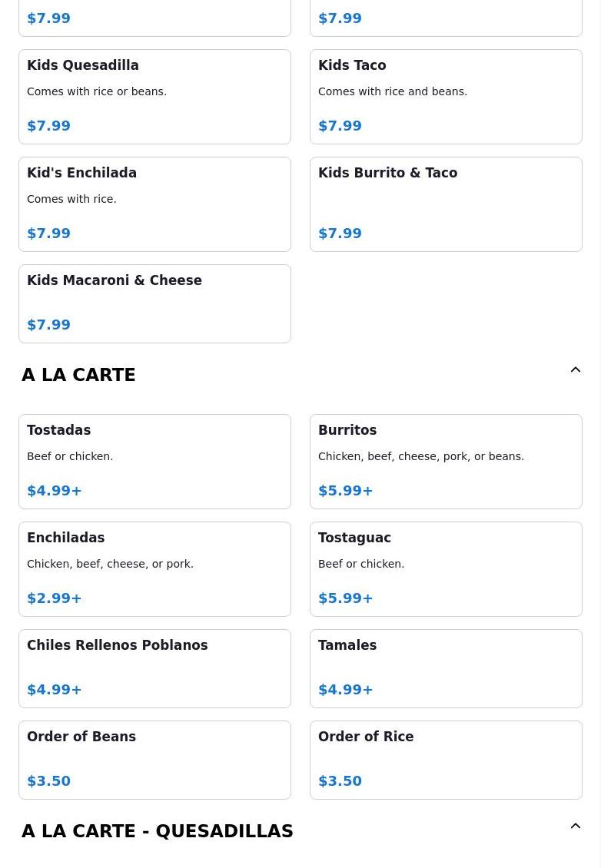
Task: Select Order of Rice item
Action: [x=446, y=760]
